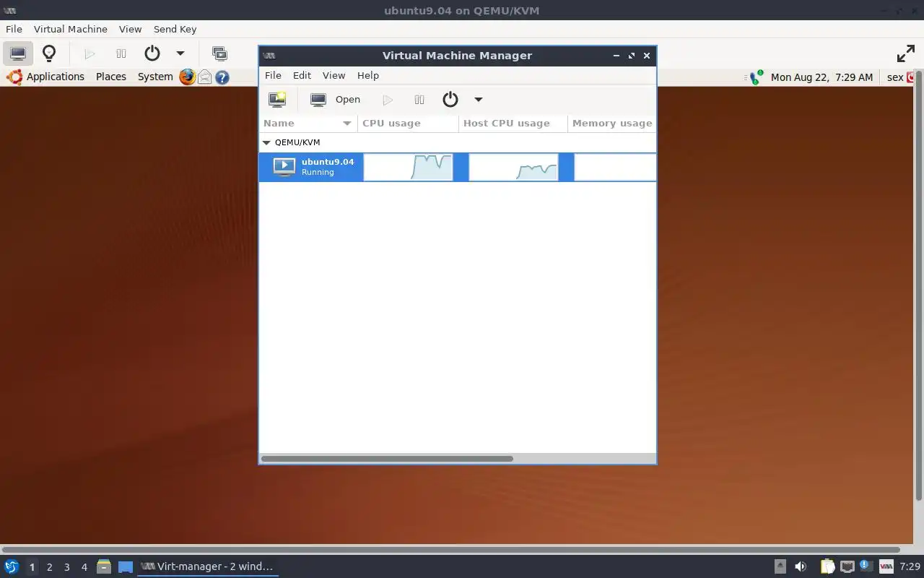
Task: Open File menu in Virtual Machine Manager
Action: (273, 75)
